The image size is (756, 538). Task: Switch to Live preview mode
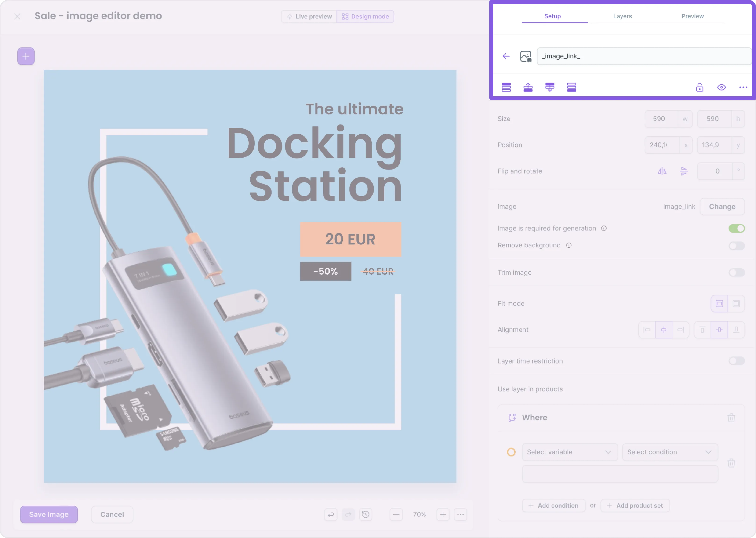click(309, 17)
